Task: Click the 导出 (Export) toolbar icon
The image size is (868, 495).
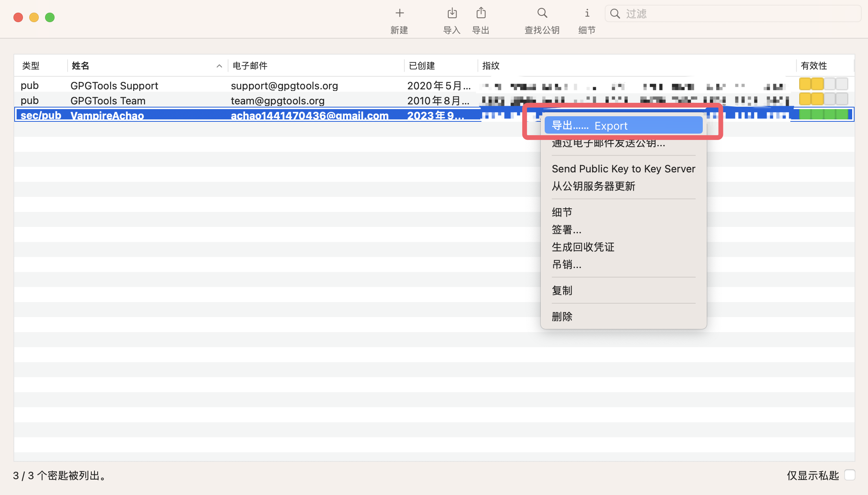Action: (x=481, y=13)
